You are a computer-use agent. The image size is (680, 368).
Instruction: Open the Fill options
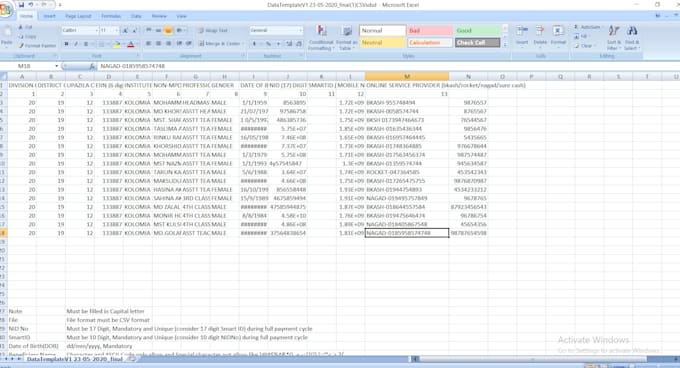(x=581, y=36)
